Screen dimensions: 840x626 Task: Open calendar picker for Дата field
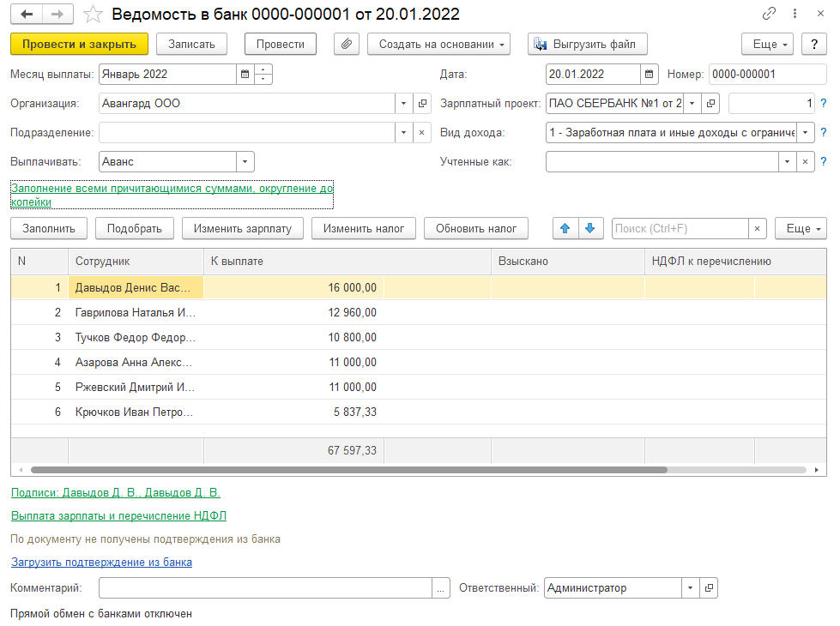point(649,75)
